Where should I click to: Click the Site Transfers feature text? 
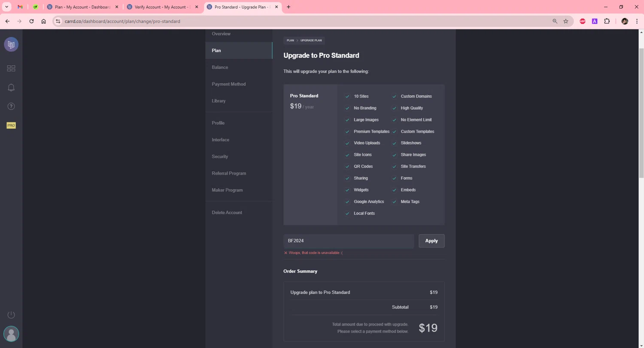pos(413,166)
